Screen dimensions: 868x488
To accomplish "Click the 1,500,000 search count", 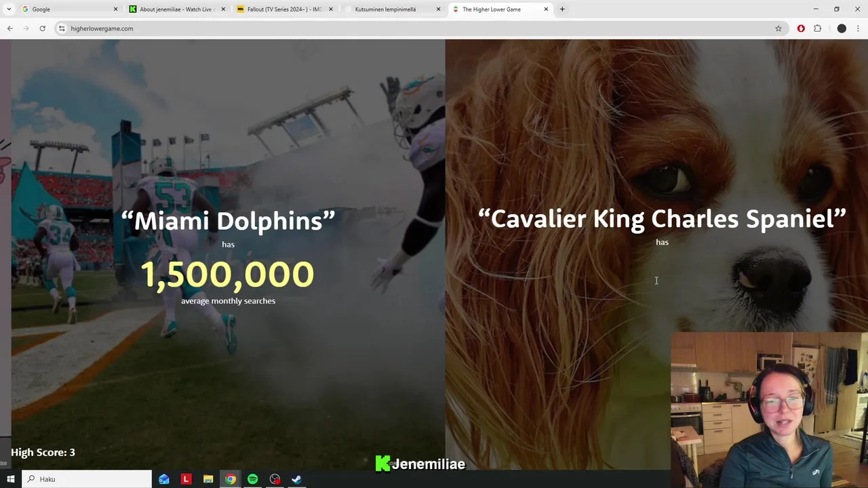I will click(227, 274).
